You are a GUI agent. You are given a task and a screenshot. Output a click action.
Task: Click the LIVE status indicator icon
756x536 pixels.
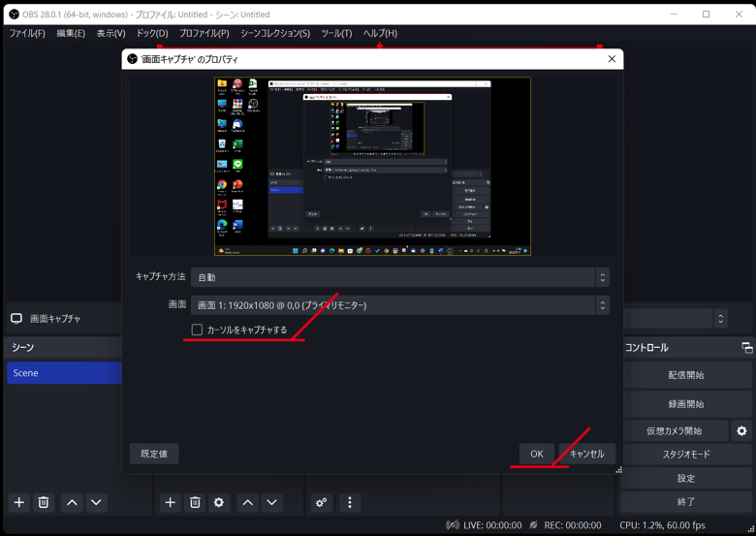click(453, 525)
